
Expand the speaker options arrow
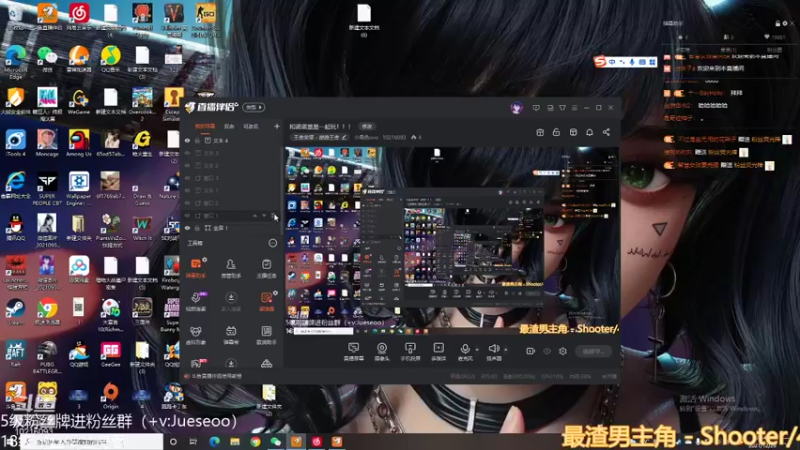click(x=506, y=349)
